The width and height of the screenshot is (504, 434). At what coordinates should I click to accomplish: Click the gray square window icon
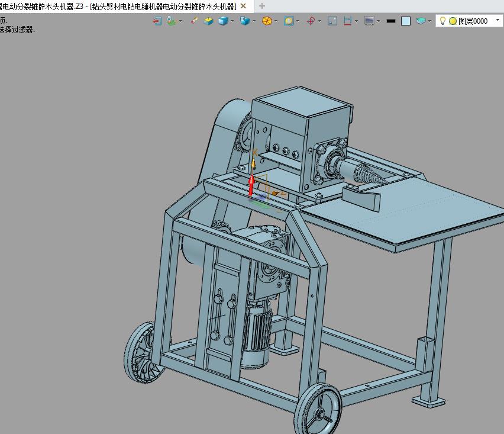click(x=332, y=21)
